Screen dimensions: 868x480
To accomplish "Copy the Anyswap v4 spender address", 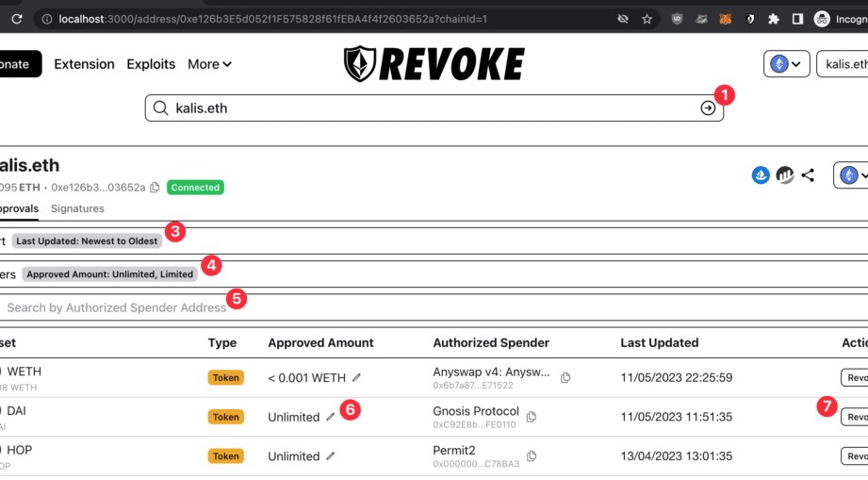I will tap(565, 377).
